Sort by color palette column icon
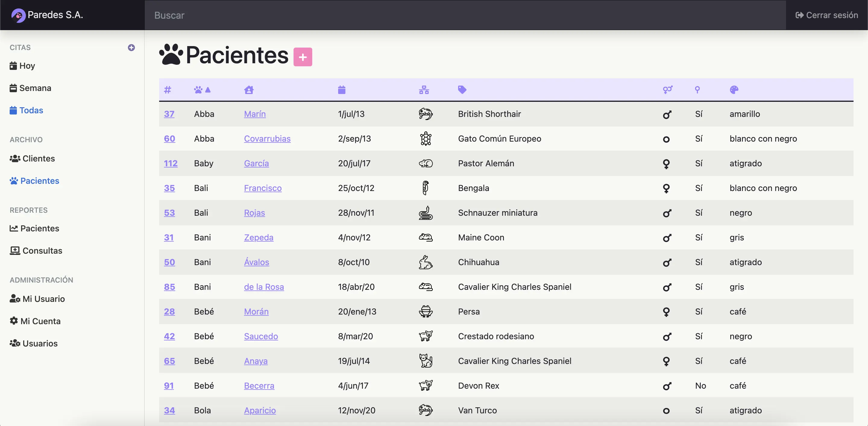Screen dimensions: 868x426 point(734,89)
